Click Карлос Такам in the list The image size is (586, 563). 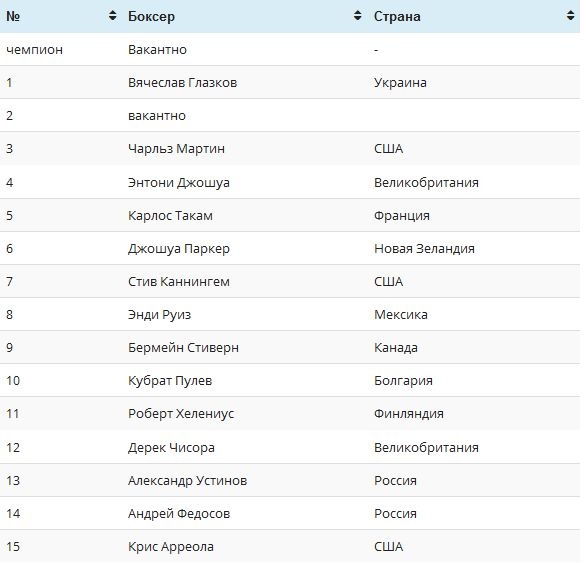point(170,215)
